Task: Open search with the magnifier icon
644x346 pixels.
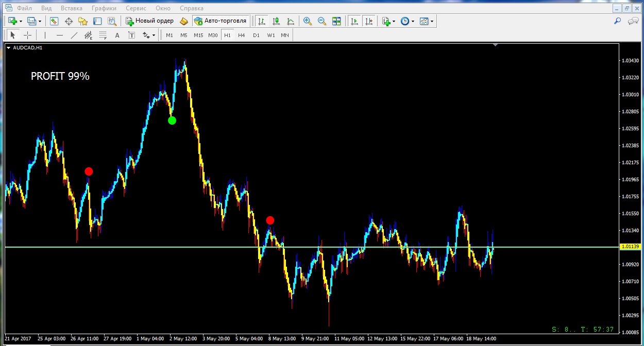Action: pos(617,21)
